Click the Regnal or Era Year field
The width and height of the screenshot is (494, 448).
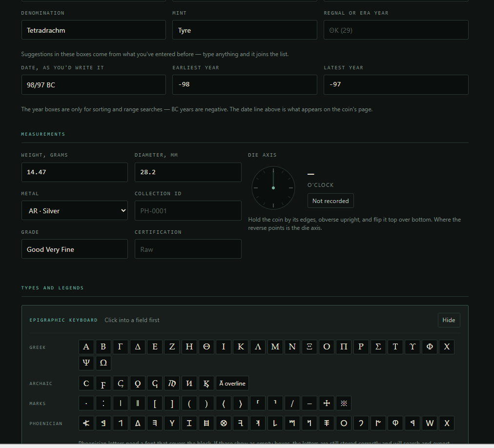(396, 30)
